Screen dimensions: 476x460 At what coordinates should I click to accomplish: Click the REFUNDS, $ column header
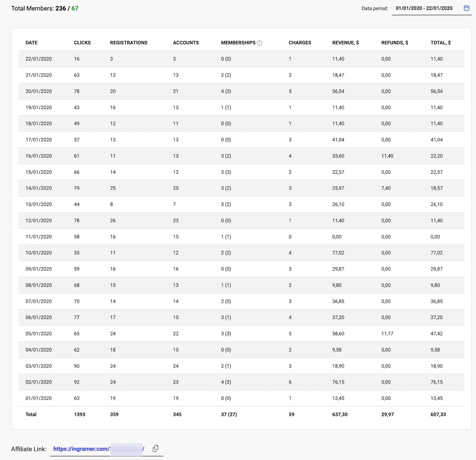395,43
